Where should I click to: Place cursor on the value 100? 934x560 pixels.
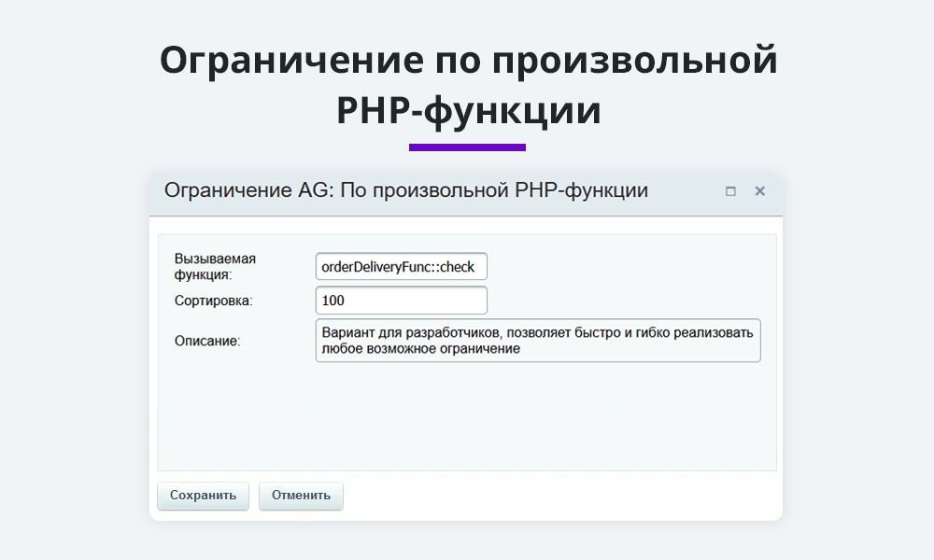coord(333,301)
